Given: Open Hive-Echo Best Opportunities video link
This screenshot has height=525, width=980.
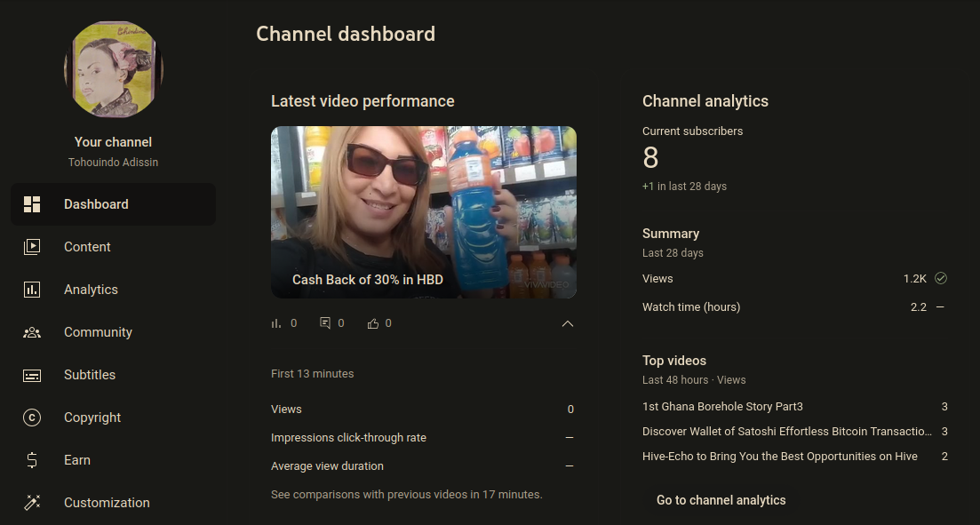Looking at the screenshot, I should [780, 457].
